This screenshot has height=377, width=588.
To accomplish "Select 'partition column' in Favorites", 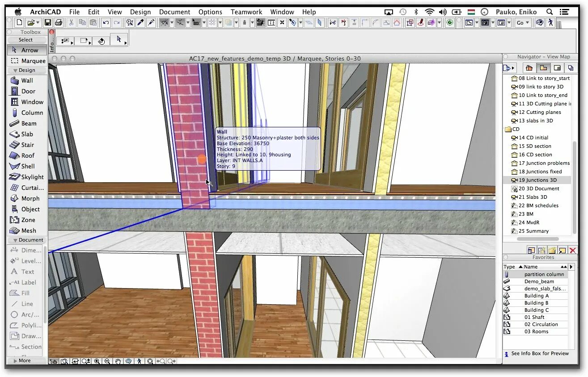I will (536, 274).
